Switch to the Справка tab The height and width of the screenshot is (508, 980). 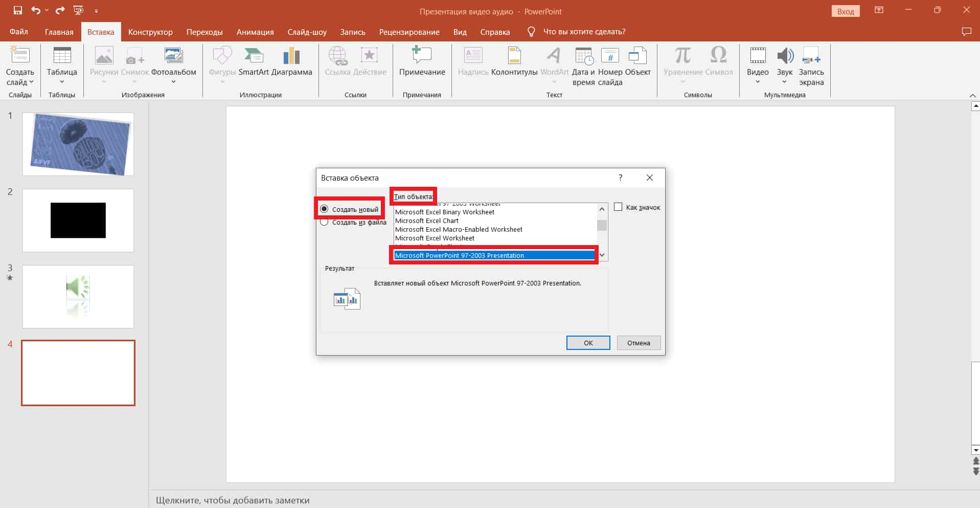coord(495,32)
